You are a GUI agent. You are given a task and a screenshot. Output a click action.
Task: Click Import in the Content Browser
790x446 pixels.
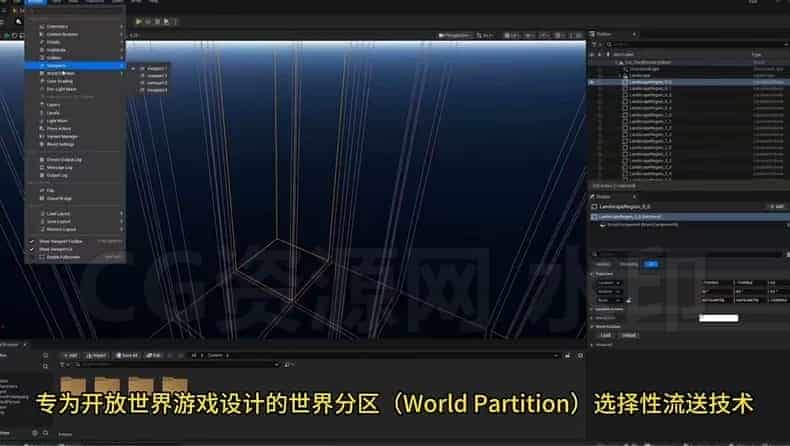tap(96, 355)
